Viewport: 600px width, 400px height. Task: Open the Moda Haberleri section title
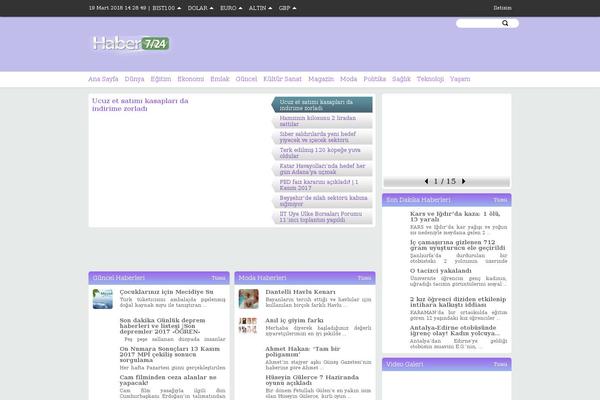(262, 278)
